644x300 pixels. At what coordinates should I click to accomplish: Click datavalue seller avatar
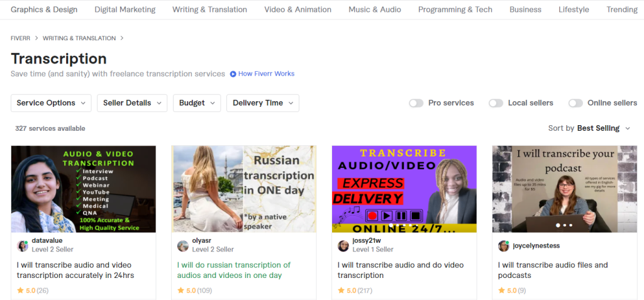[x=22, y=246]
